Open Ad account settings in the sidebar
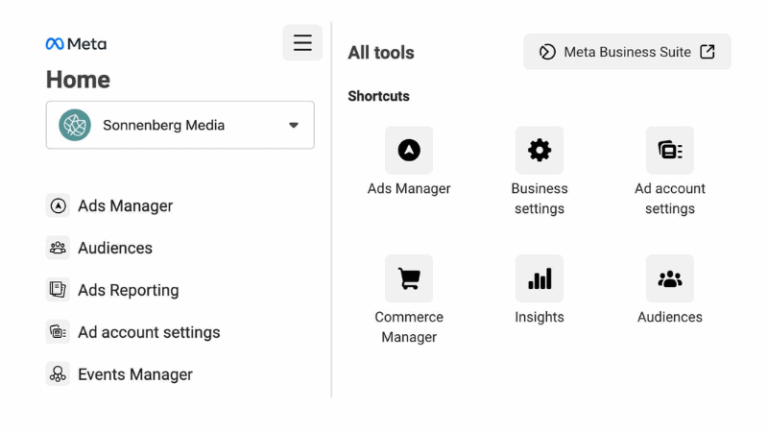The height and width of the screenshot is (432, 768). [x=149, y=332]
